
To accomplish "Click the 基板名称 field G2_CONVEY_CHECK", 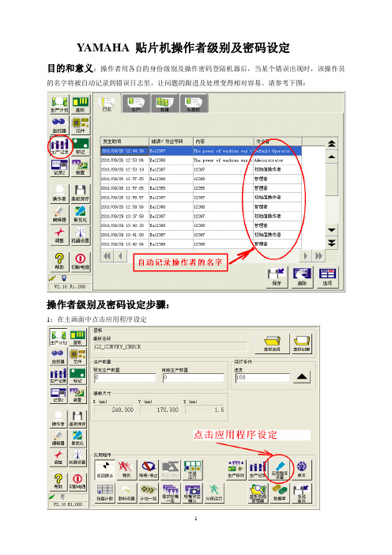I will (x=171, y=346).
